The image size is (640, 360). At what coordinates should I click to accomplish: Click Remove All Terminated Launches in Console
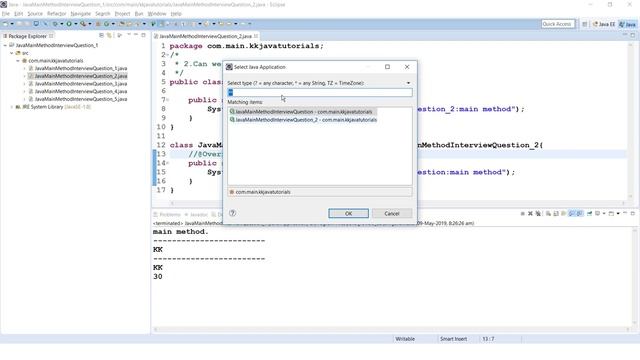click(x=538, y=213)
